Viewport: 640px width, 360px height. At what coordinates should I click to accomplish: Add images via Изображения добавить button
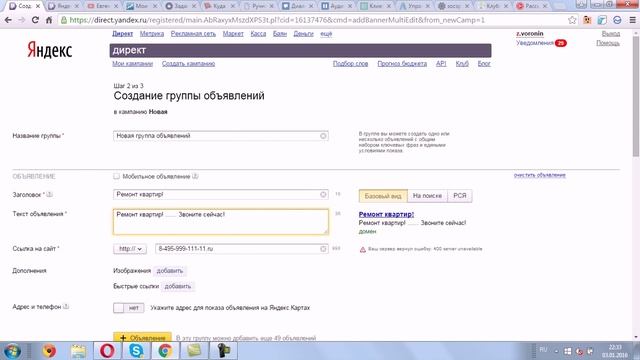click(x=170, y=271)
